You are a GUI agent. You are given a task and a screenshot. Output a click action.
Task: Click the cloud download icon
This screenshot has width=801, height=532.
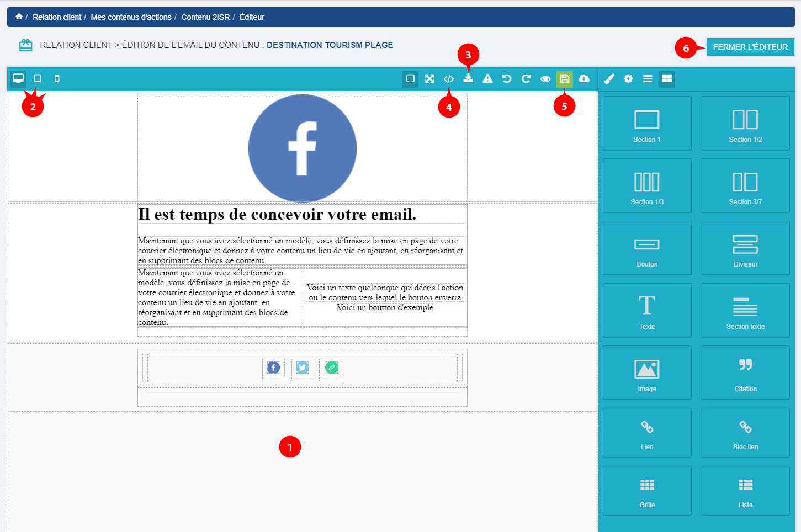[584, 79]
